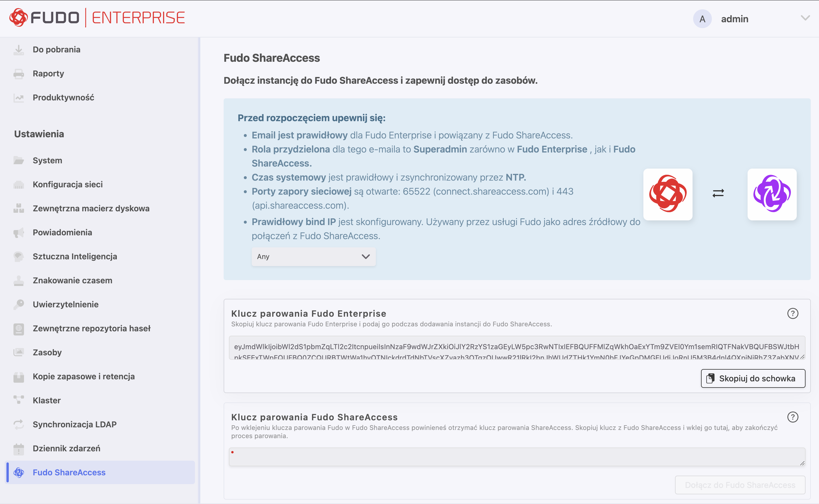Select Sztuczna Inteligencja menu entry
The width and height of the screenshot is (819, 504).
(75, 256)
